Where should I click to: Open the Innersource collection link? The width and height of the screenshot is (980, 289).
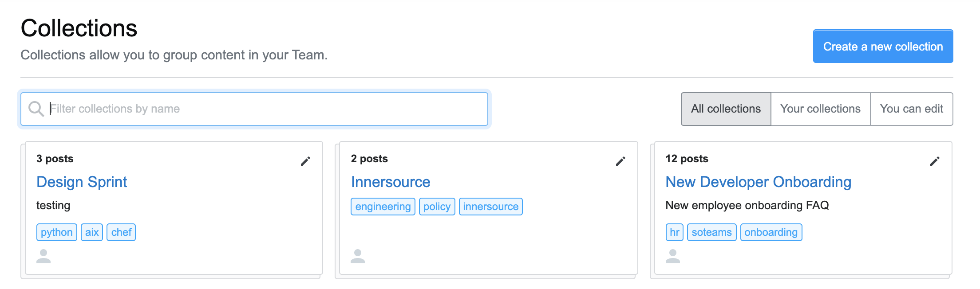pyautogui.click(x=391, y=182)
